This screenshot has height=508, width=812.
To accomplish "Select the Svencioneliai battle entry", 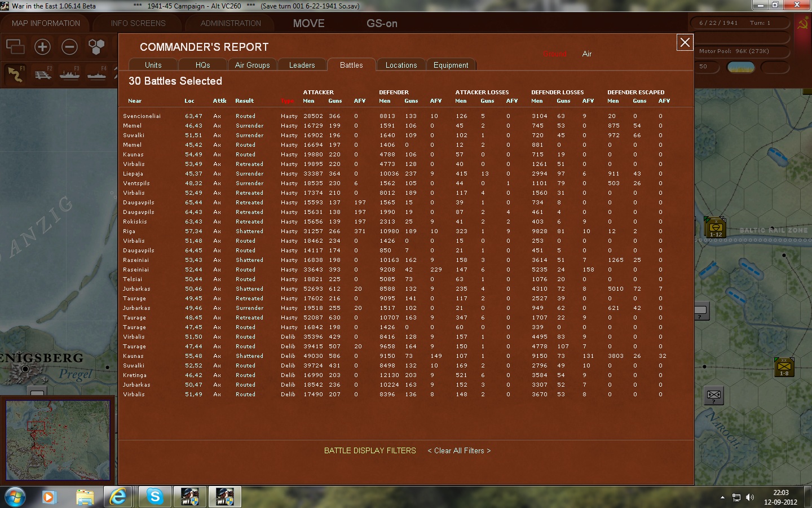I will coord(142,116).
